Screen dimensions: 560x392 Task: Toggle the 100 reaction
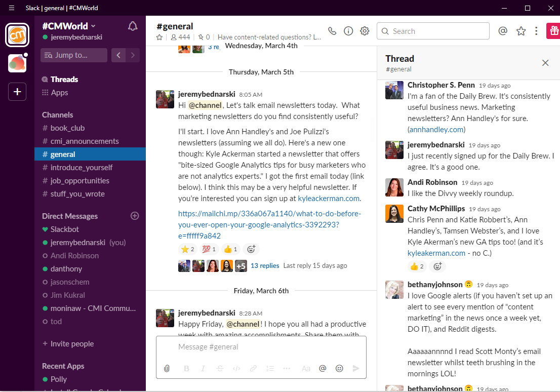tap(209, 249)
